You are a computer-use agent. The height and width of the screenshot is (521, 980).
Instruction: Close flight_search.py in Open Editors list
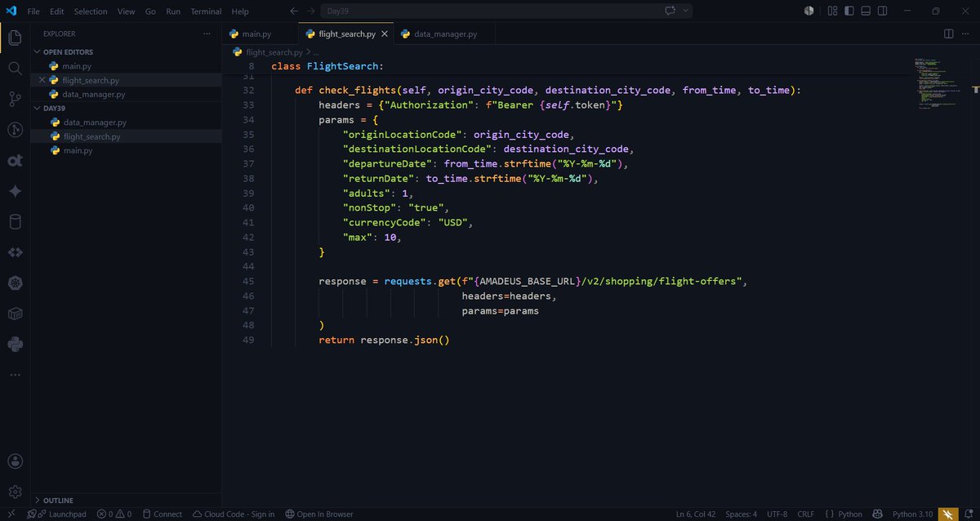click(x=42, y=80)
